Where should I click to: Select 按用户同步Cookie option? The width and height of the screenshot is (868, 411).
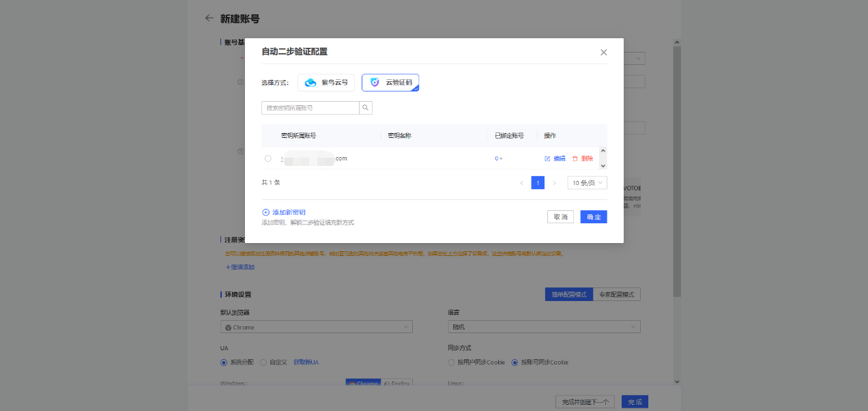[x=453, y=362]
